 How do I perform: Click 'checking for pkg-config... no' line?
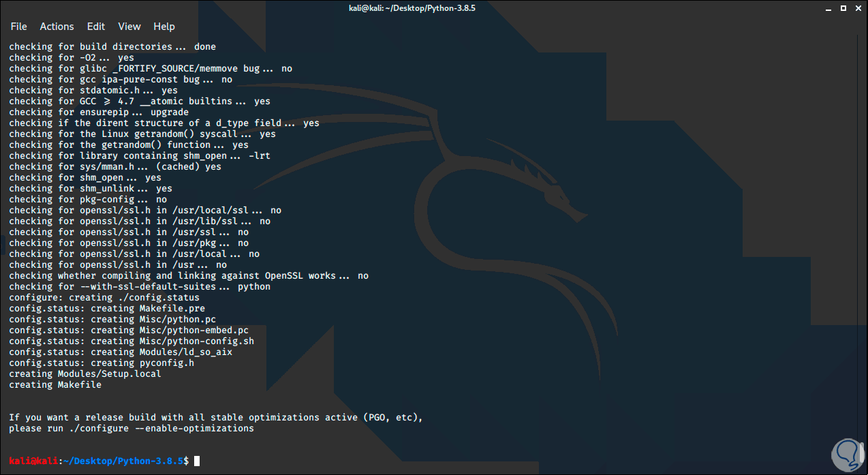[x=88, y=200]
